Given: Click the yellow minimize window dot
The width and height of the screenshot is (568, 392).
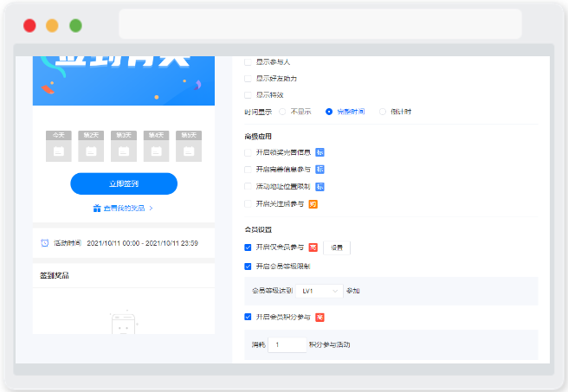Looking at the screenshot, I should pos(52,26).
